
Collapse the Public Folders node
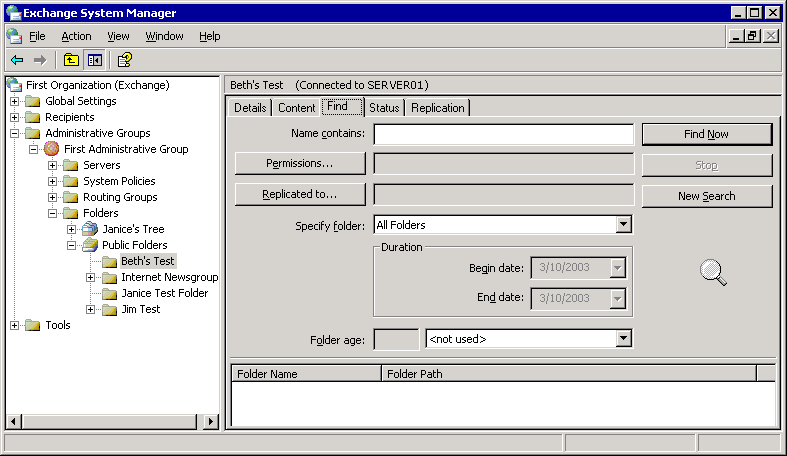coord(71,246)
